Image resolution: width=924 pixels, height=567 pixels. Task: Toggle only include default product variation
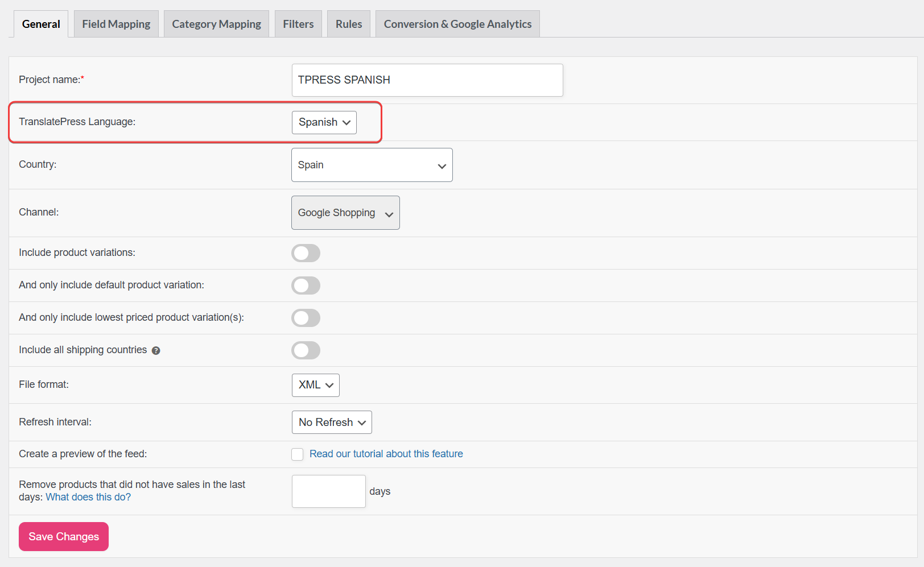click(306, 285)
